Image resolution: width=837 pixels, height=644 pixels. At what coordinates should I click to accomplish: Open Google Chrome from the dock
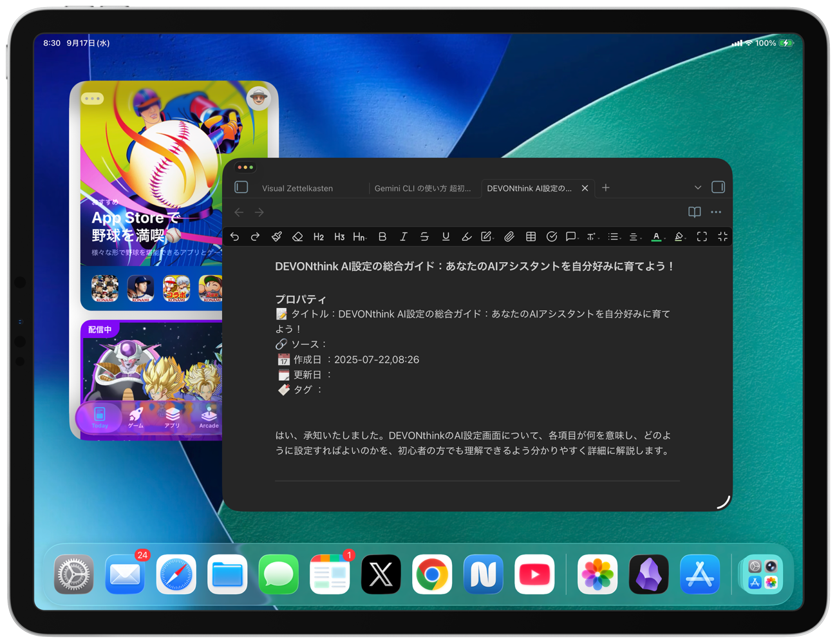click(431, 574)
